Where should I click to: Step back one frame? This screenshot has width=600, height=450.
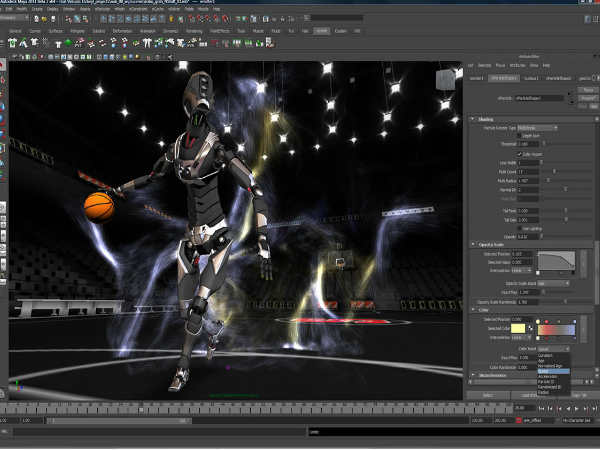click(x=550, y=409)
